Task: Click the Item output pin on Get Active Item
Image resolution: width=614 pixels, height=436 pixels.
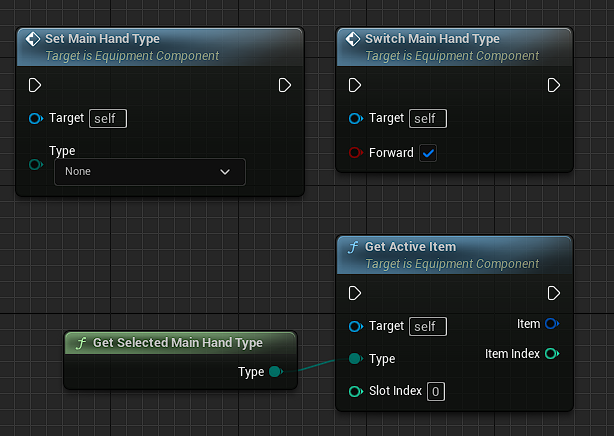Action: [x=553, y=324]
